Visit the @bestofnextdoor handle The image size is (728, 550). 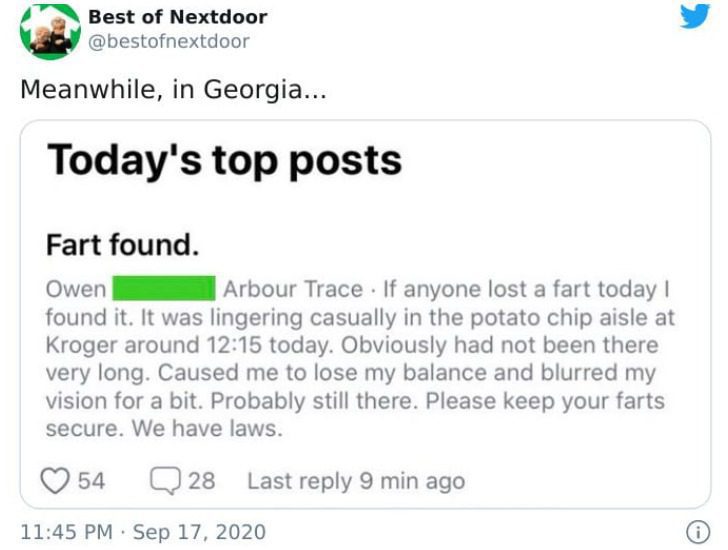169,41
